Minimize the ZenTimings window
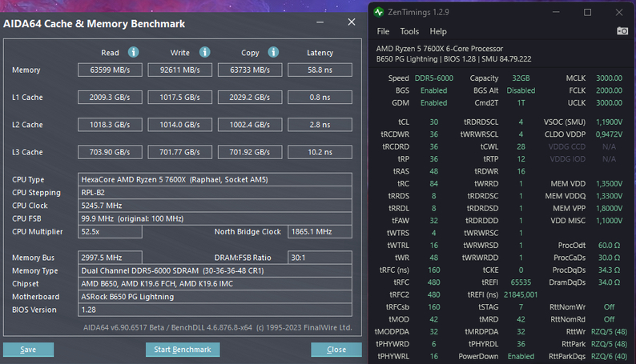The width and height of the screenshot is (636, 364). click(556, 12)
